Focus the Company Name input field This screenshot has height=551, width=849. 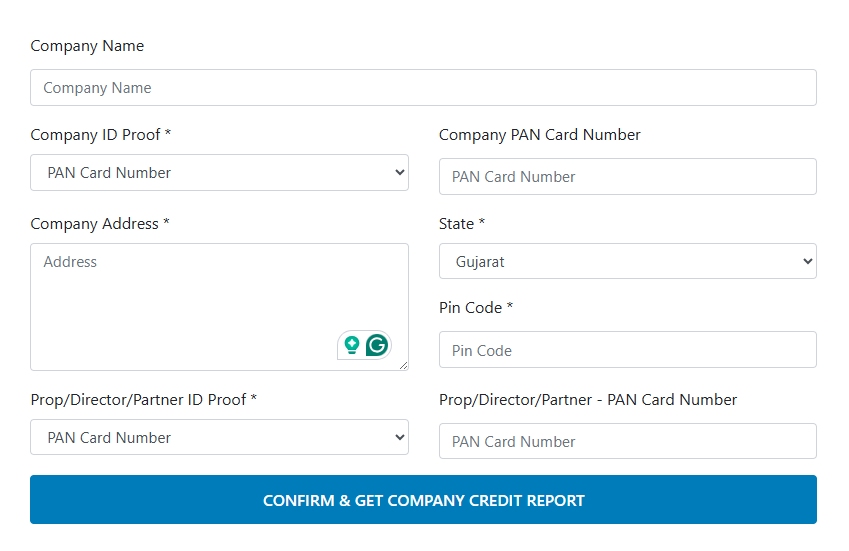click(x=423, y=88)
